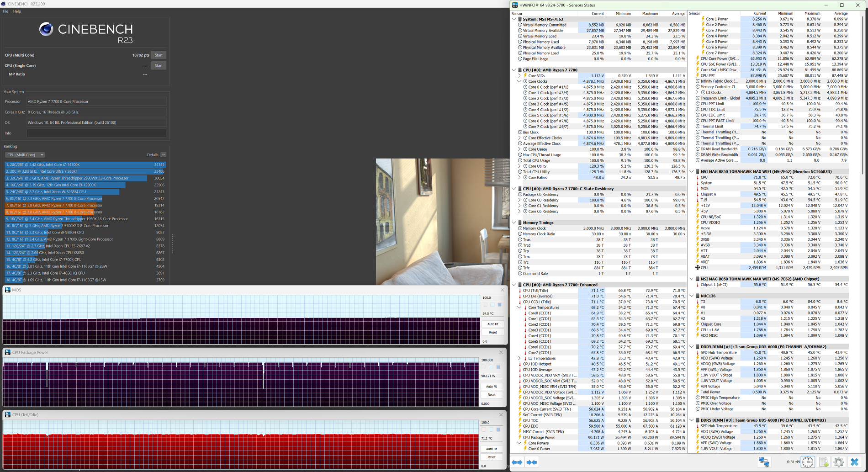Expand the L3 Clocks node
868x472 pixels.
click(x=697, y=93)
